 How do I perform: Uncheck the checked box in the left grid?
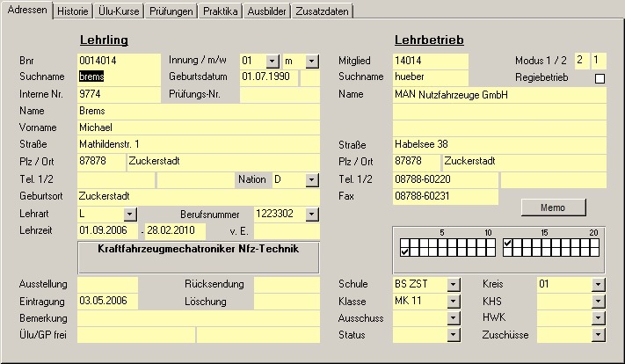404,252
